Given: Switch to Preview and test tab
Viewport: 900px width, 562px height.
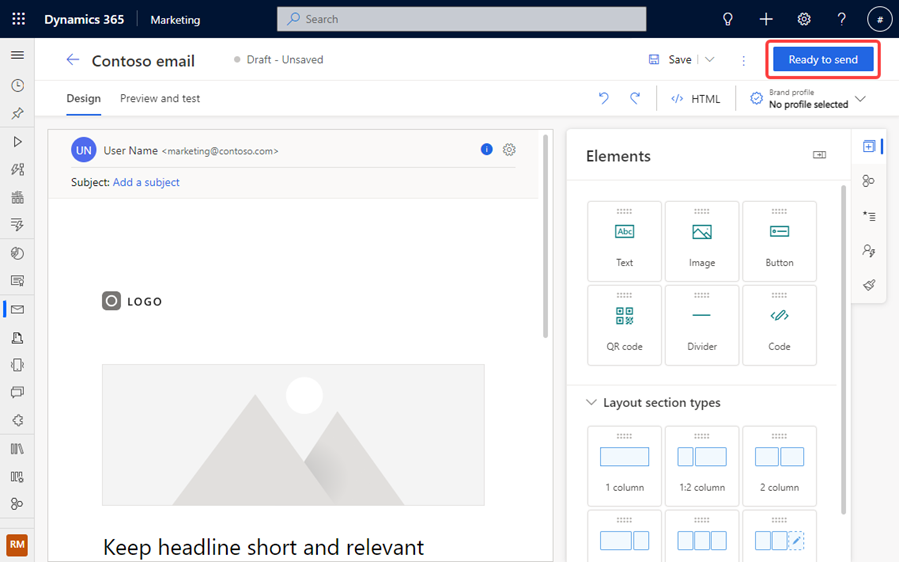Looking at the screenshot, I should pyautogui.click(x=160, y=98).
